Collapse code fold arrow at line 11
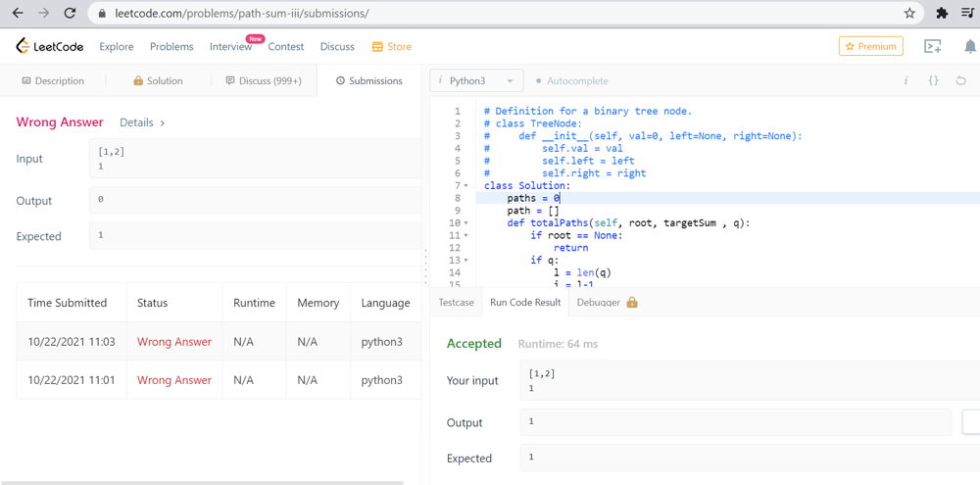980x485 pixels. tap(465, 235)
